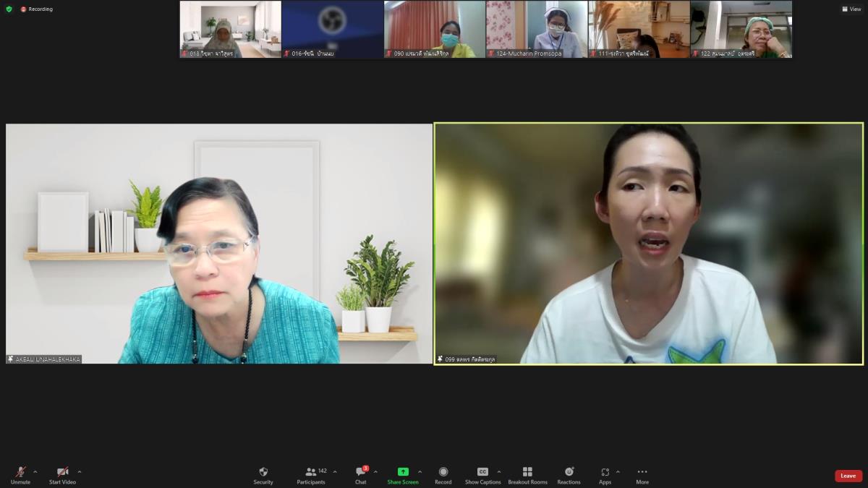This screenshot has width=868, height=488.
Task: Select the AKEAU UNAHALEKHAKA video tile
Action: click(x=219, y=244)
